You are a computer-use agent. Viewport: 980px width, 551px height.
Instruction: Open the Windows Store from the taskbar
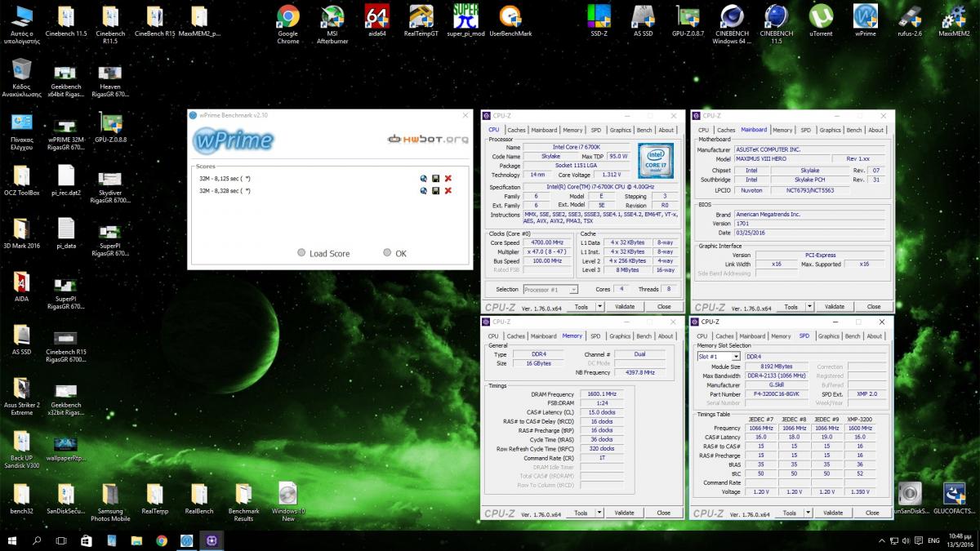(x=86, y=540)
